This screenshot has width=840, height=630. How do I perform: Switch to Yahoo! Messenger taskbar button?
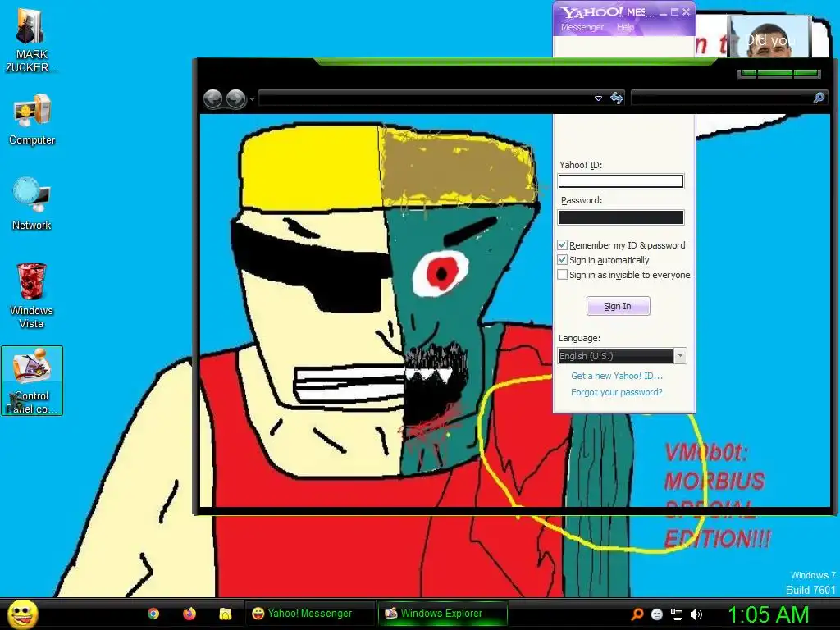309,614
